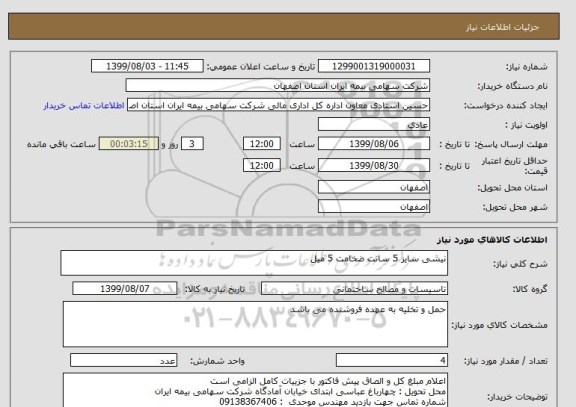Click the label تاریخ و ساعت اعلان عمومی
The image size is (576, 407).
pos(261,67)
